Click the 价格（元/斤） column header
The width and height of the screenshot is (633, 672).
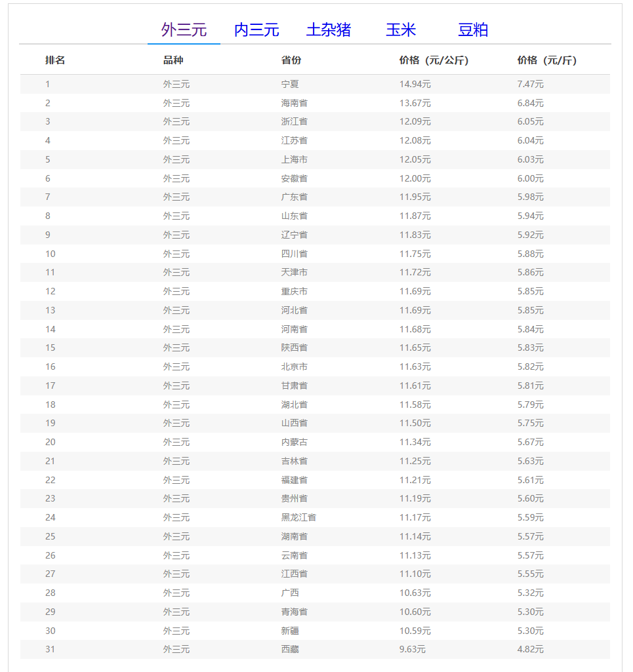tap(547, 60)
